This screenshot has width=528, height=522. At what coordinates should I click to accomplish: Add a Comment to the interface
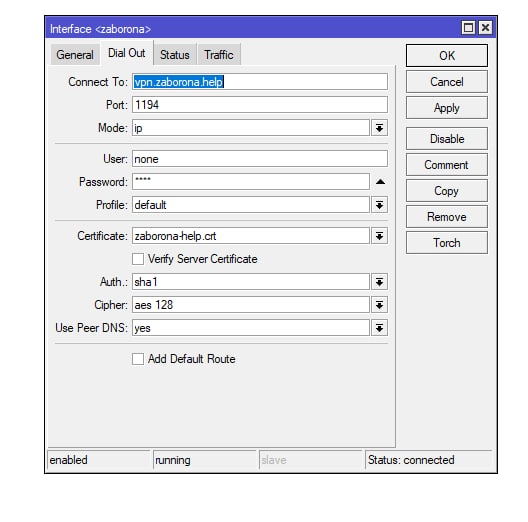tap(447, 165)
